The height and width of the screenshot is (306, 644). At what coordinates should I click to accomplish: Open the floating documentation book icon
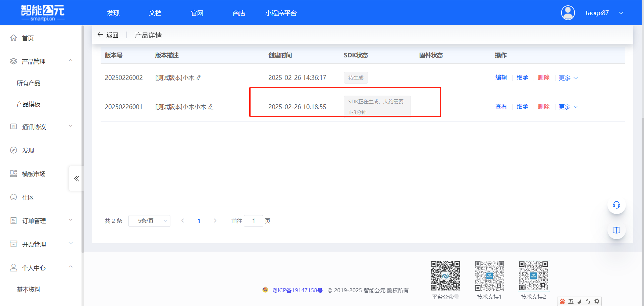tap(616, 230)
